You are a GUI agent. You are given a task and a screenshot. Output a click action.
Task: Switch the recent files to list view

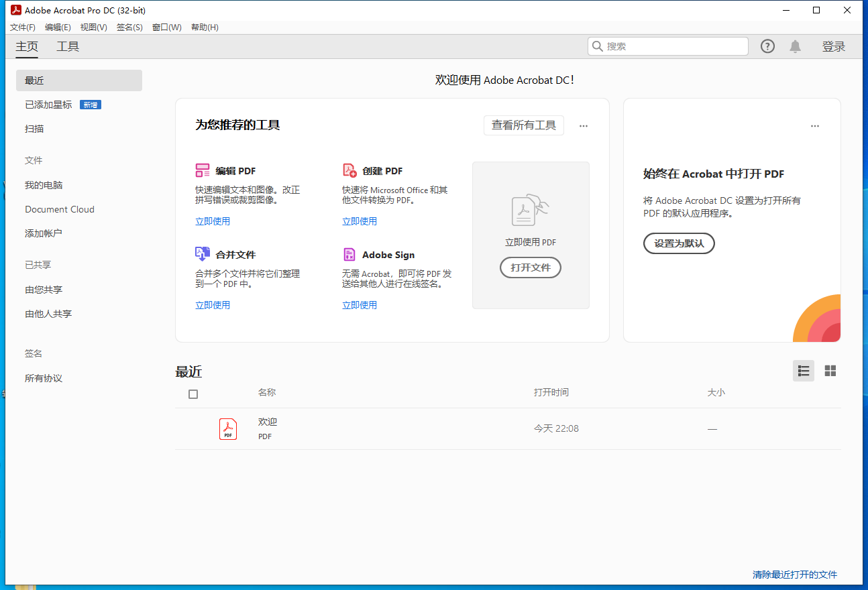click(804, 371)
